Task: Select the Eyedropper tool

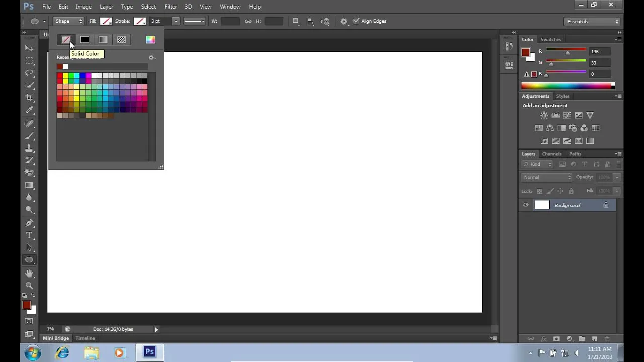Action: [x=29, y=110]
